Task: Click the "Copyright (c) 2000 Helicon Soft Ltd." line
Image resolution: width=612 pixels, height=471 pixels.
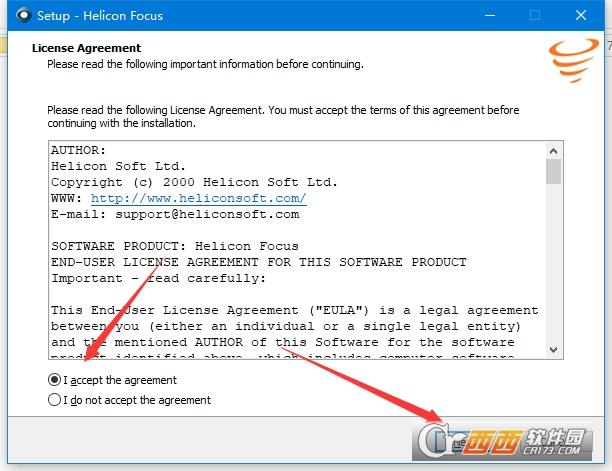Action: [x=194, y=182]
